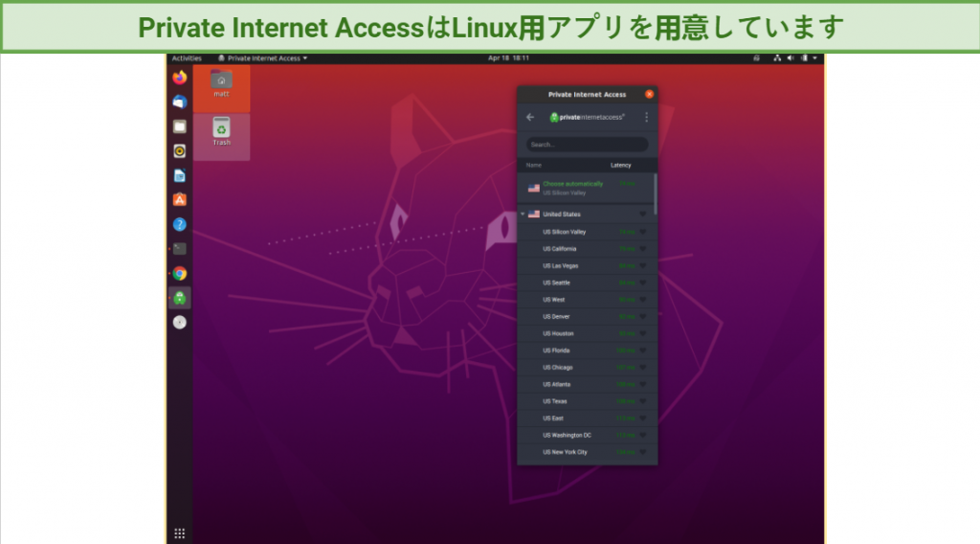Open Private Internet Access app menu in top bar
The image size is (980, 544).
[262, 58]
